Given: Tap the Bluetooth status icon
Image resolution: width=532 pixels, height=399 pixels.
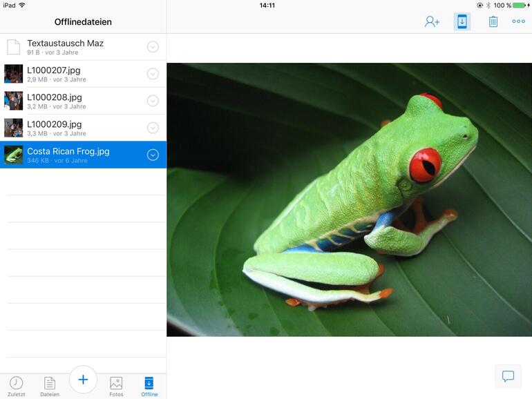Looking at the screenshot, I should point(488,5).
